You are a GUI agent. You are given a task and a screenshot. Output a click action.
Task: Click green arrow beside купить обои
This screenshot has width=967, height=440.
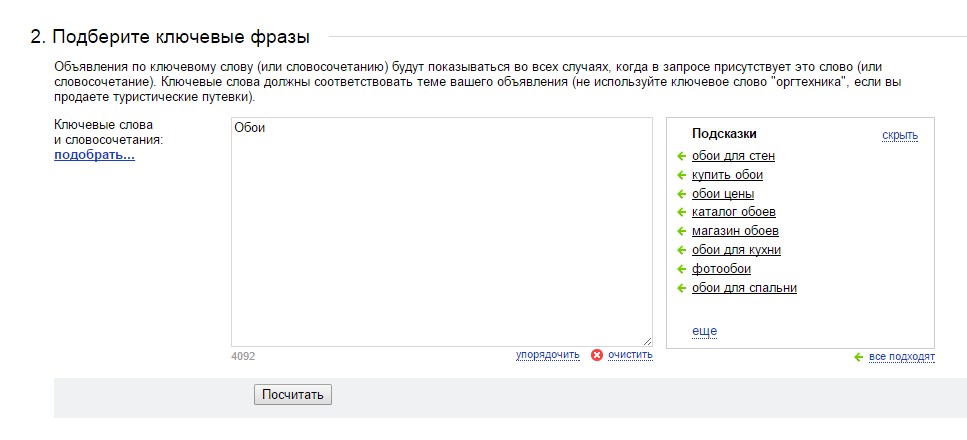coord(681,175)
